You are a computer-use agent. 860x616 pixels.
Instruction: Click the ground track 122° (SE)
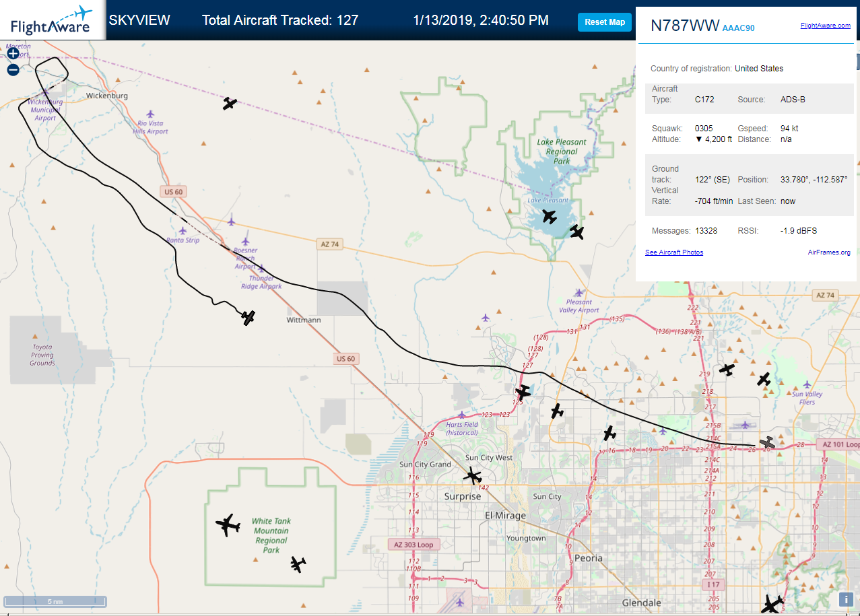[x=713, y=180]
